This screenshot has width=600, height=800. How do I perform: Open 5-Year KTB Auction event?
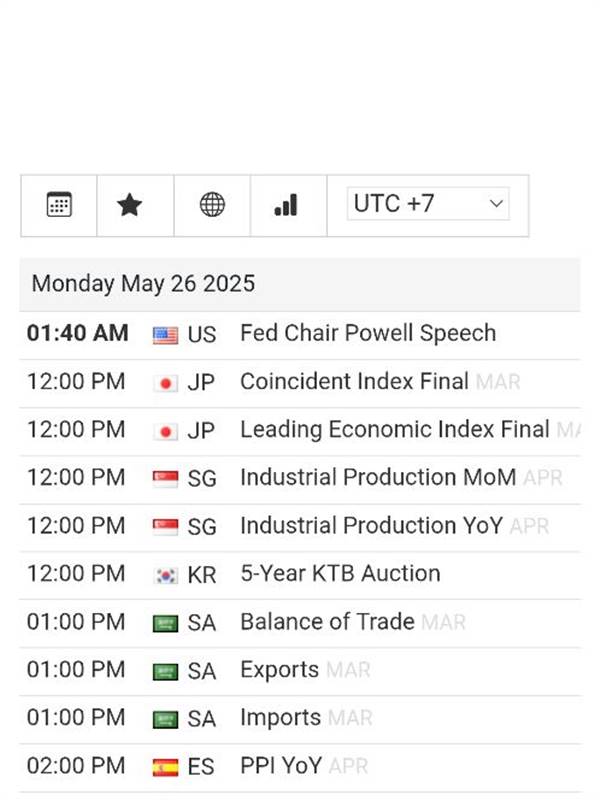[x=340, y=573]
